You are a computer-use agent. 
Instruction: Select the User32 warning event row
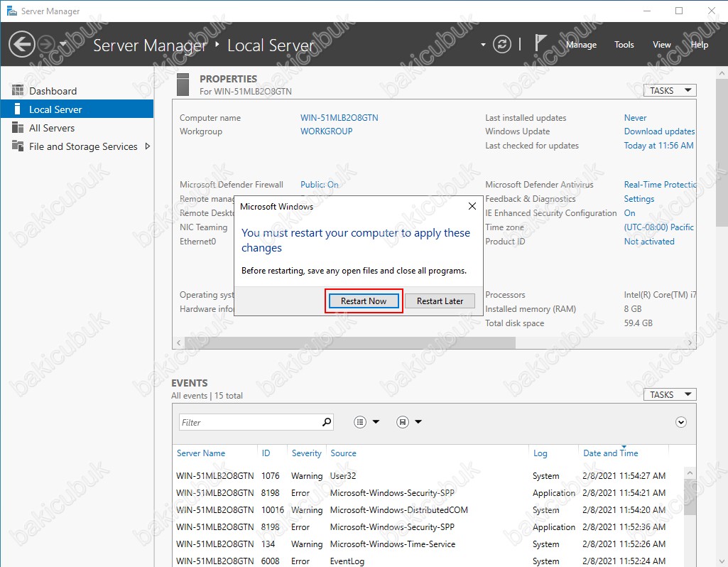click(428, 475)
